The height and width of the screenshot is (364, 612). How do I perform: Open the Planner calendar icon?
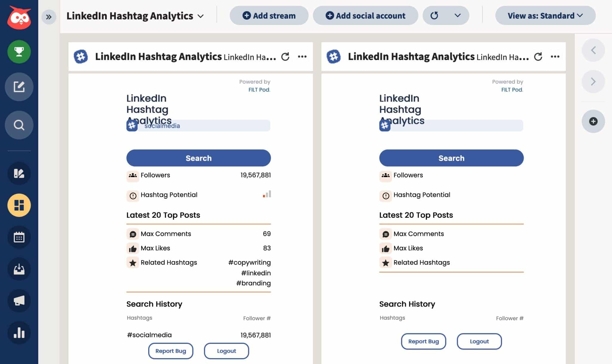(19, 237)
